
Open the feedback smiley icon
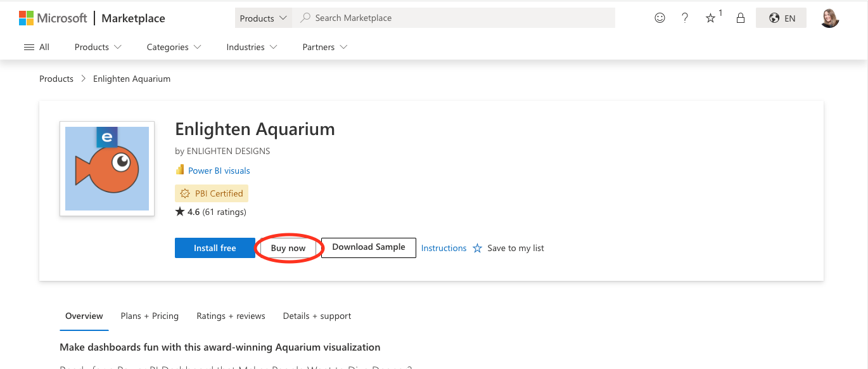click(x=660, y=18)
